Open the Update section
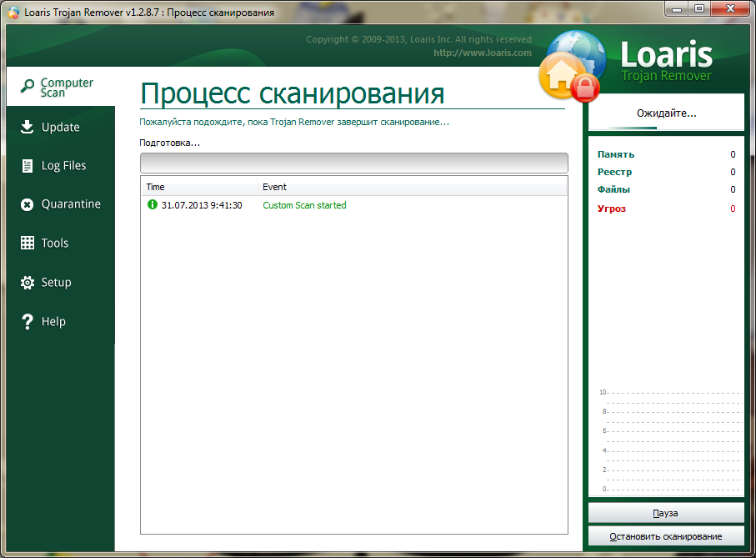Screen dimensions: 756x558 (61, 127)
